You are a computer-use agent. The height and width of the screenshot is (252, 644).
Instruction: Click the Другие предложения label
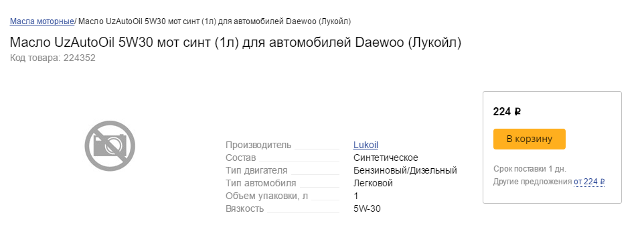coord(532,182)
